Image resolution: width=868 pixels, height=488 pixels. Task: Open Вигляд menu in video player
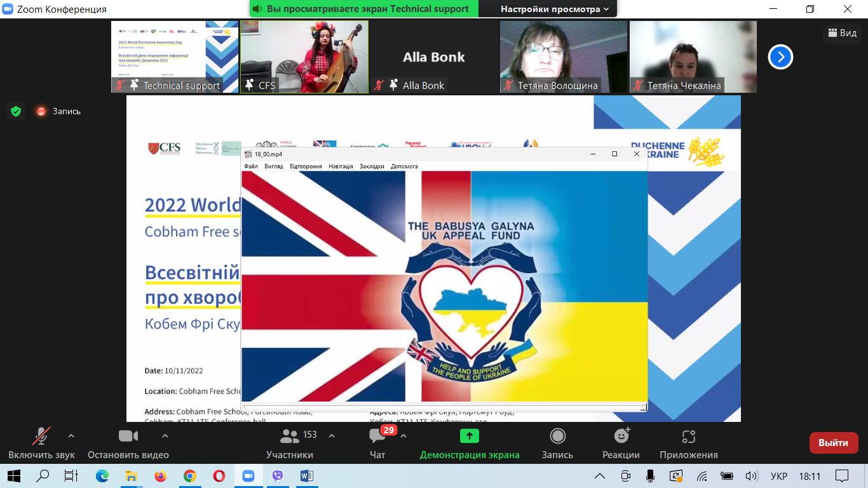[x=274, y=166]
